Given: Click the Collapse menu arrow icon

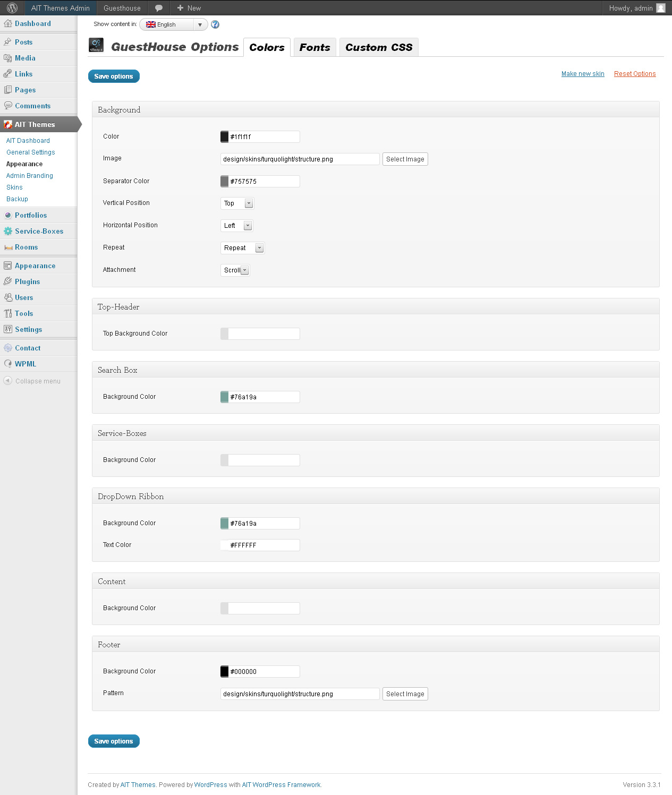Looking at the screenshot, I should click(x=8, y=381).
